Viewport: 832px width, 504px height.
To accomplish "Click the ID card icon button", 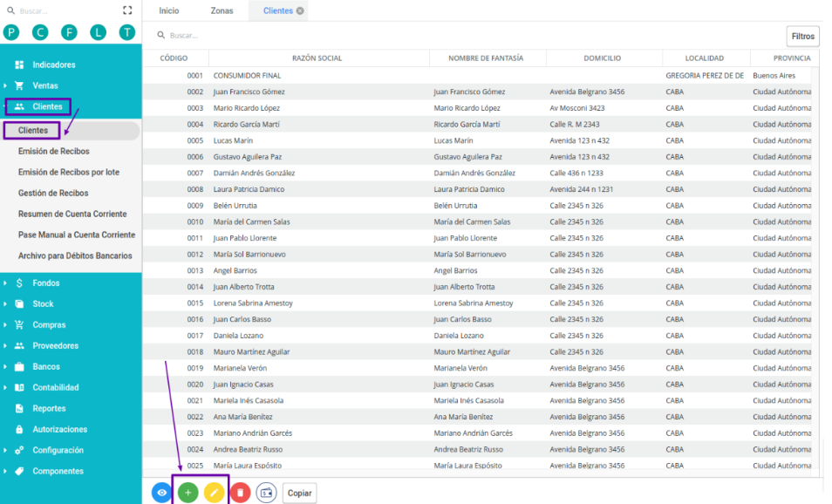I will [x=266, y=493].
